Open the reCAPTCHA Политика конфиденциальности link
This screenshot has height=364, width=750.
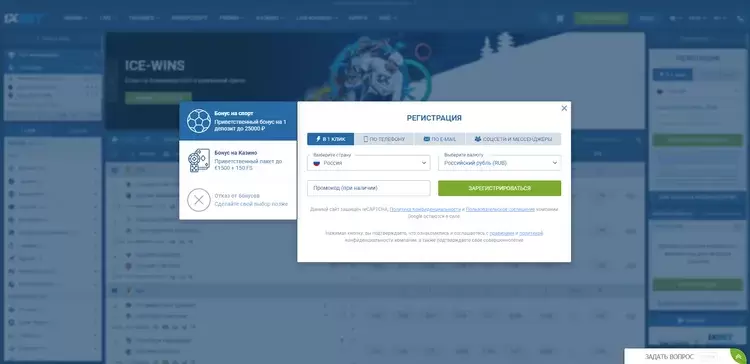[425, 210]
